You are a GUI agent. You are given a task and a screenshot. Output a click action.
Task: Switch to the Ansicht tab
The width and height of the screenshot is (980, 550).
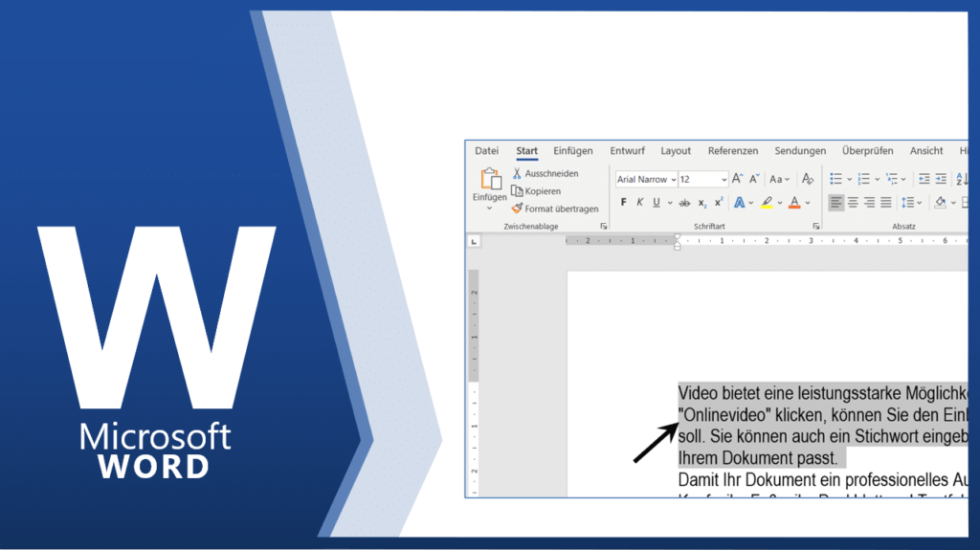pos(926,150)
